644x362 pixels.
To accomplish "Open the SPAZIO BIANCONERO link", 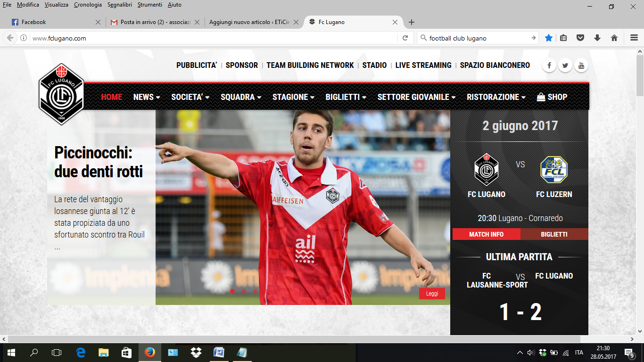I will [495, 66].
